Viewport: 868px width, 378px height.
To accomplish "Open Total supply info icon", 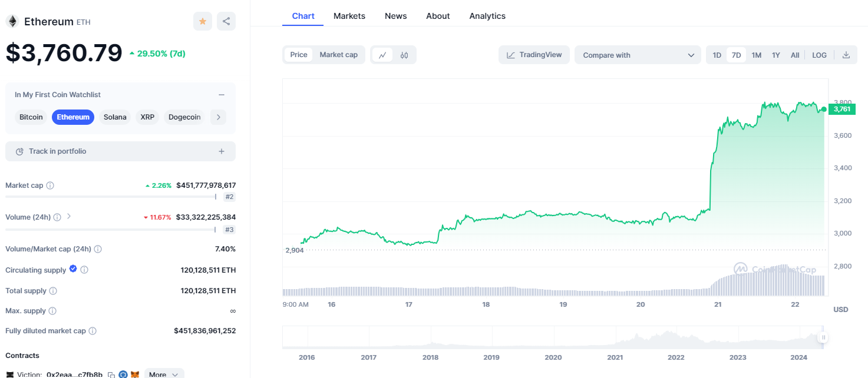I will coord(53,291).
